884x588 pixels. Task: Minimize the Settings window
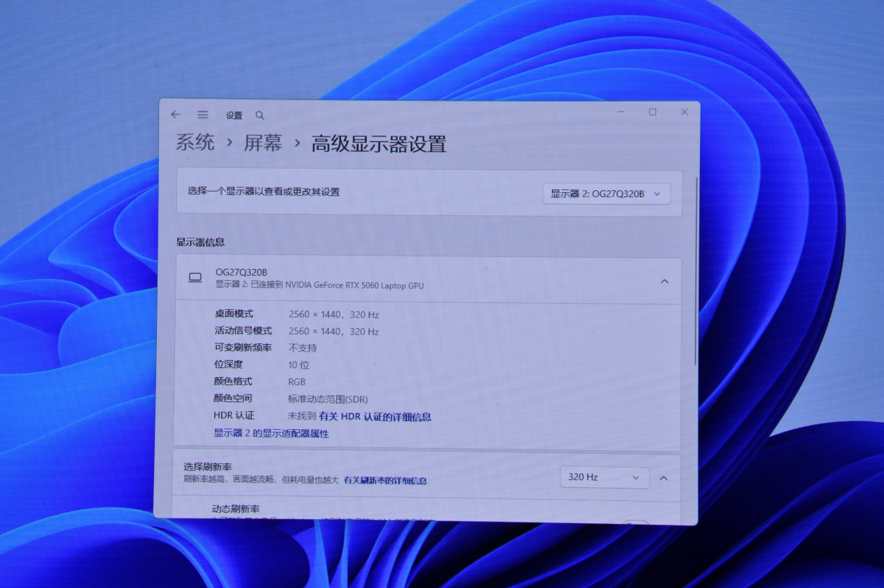click(620, 111)
